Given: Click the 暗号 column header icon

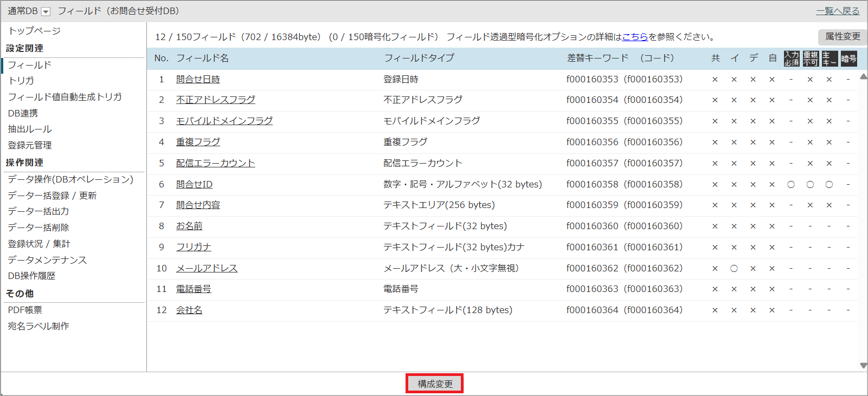Looking at the screenshot, I should coord(848,59).
